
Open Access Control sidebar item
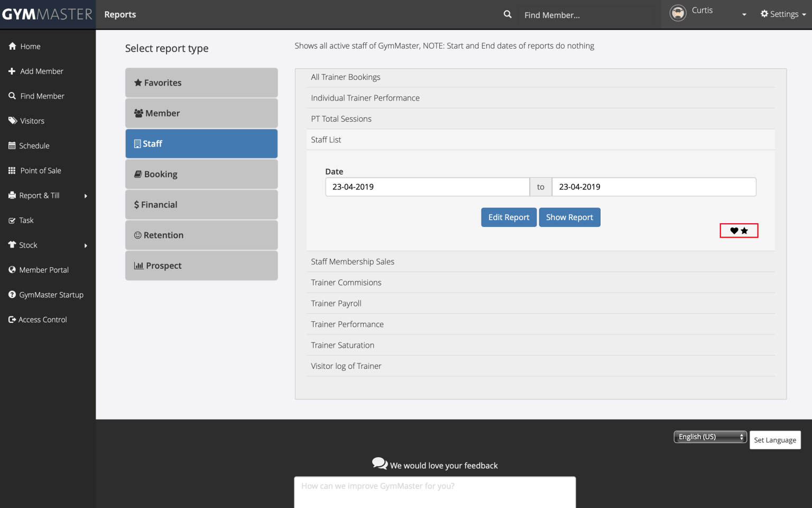click(x=42, y=320)
